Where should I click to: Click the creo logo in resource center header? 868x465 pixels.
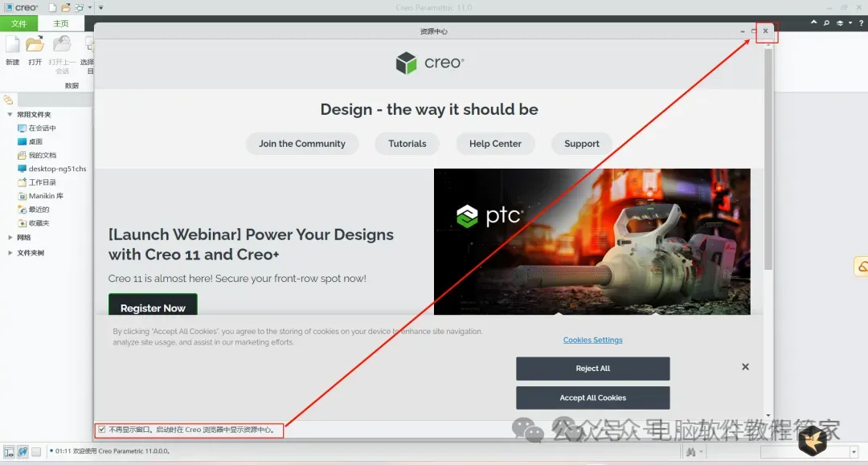[x=430, y=63]
